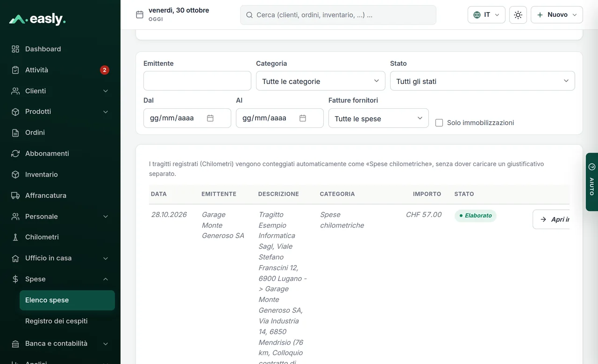598x364 pixels.
Task: Click the CHF 57.00 amount cell
Action: (424, 215)
